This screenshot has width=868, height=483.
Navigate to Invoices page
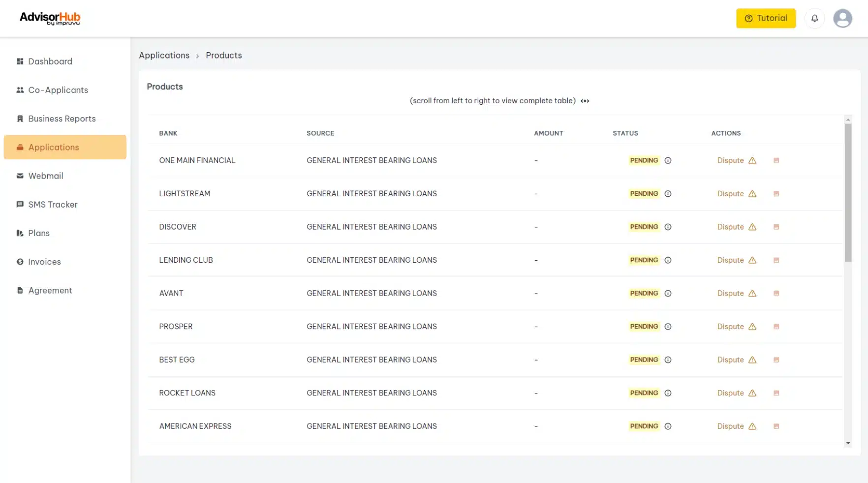pyautogui.click(x=44, y=262)
